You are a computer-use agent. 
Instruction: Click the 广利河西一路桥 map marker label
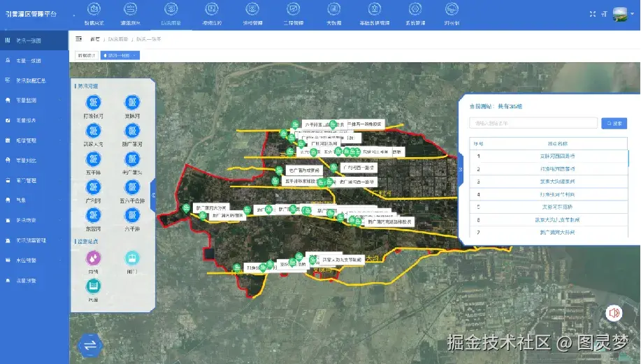coord(358,168)
